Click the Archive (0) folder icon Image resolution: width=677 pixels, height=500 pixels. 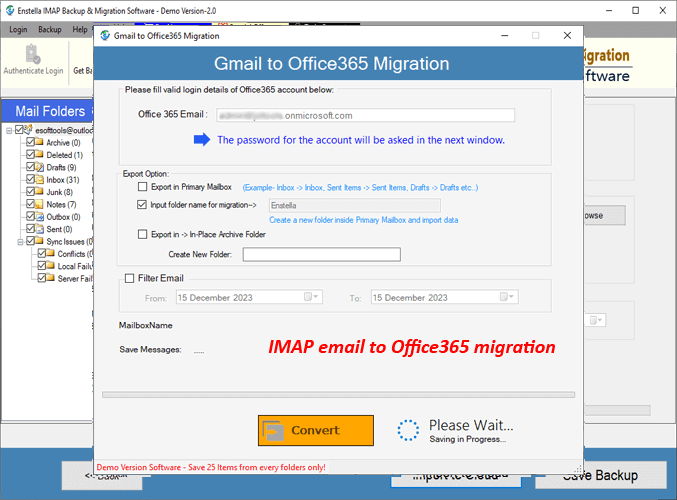[39, 142]
